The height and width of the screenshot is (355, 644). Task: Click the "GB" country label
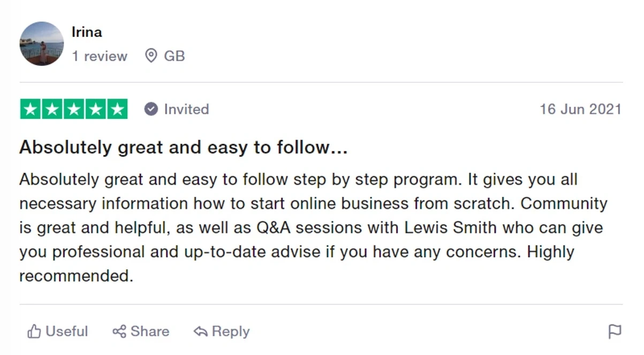tap(175, 56)
